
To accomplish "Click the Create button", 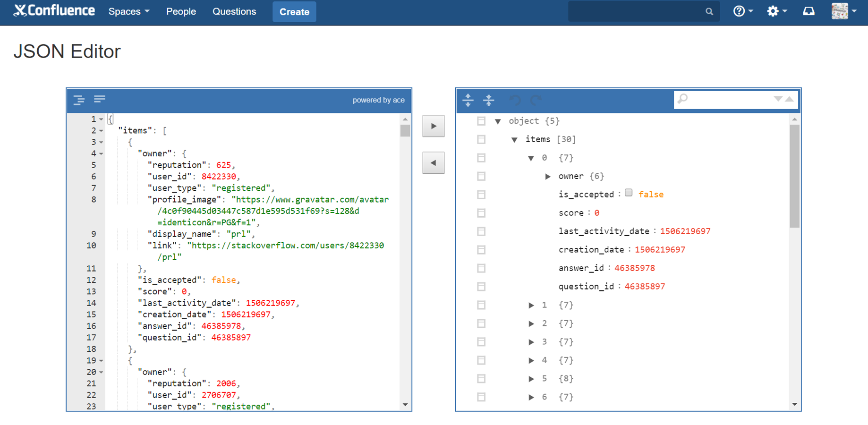I will [x=294, y=12].
